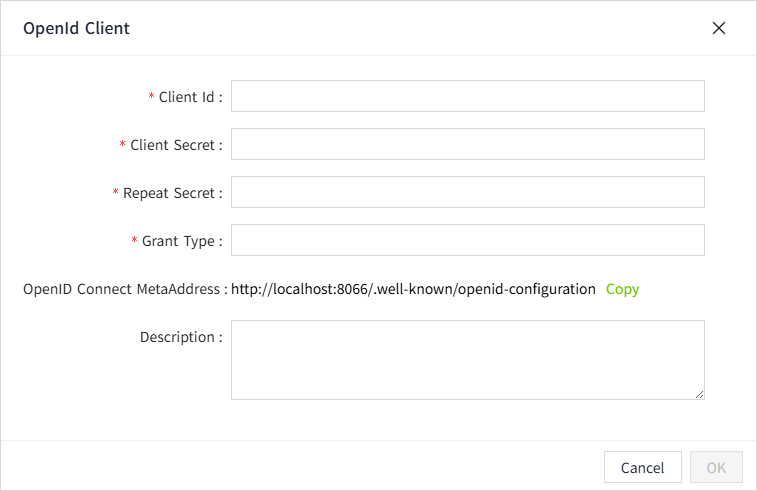Confirm with the OK button
This screenshot has width=757, height=491.
716,467
